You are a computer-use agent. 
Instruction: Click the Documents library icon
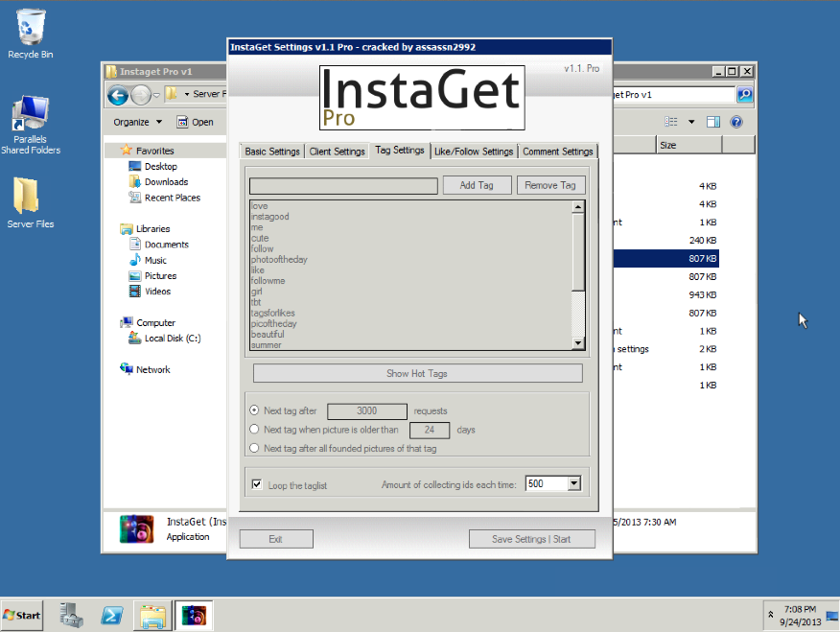[x=135, y=245]
